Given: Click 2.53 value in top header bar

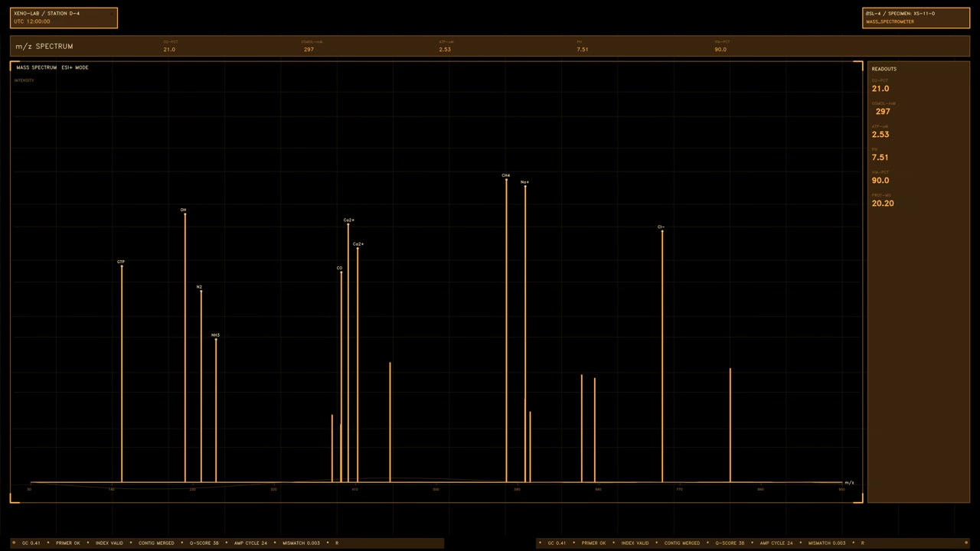Looking at the screenshot, I should pyautogui.click(x=445, y=49).
